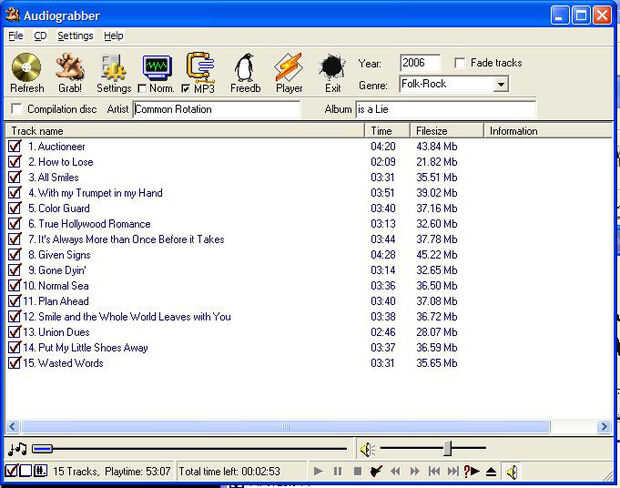The width and height of the screenshot is (620, 488).
Task: Start ripping with the Grab! hand icon
Action: (x=70, y=67)
